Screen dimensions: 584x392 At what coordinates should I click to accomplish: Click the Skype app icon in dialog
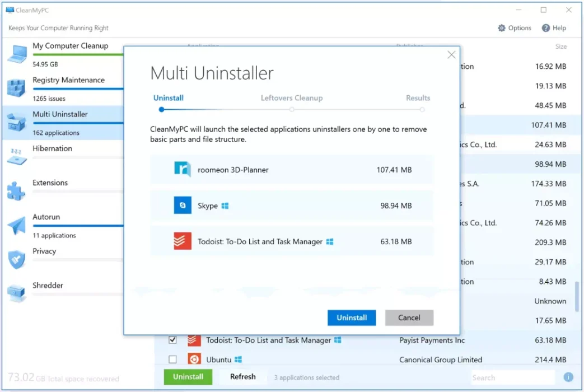point(183,206)
